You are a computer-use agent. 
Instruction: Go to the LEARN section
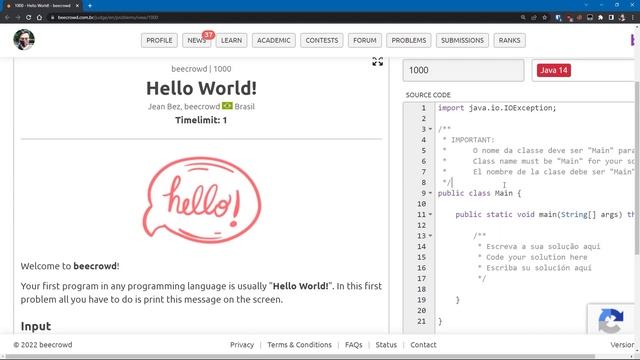231,40
